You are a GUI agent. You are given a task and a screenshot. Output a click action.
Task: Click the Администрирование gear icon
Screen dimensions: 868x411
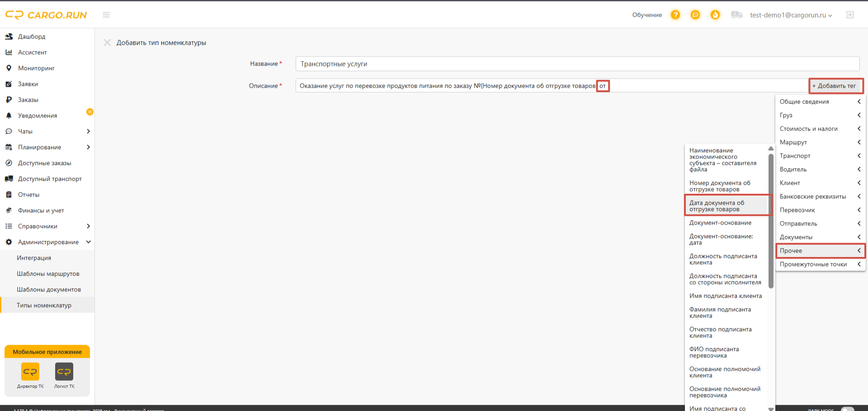(x=9, y=242)
